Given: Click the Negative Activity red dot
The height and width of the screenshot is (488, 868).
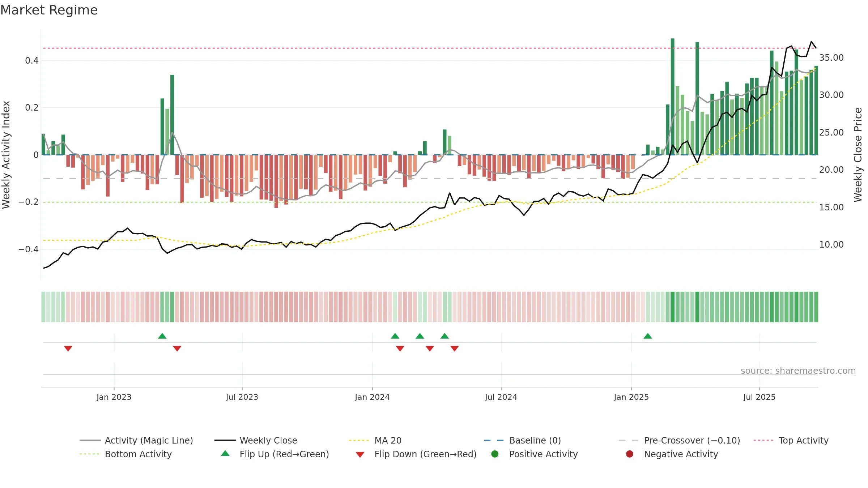Looking at the screenshot, I should (630, 454).
